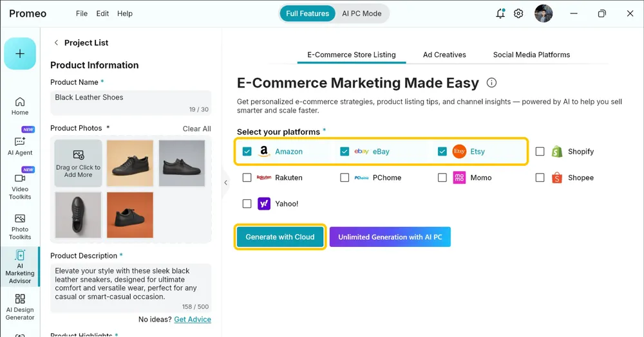
Task: Click Clear All product photos
Action: coord(196,129)
